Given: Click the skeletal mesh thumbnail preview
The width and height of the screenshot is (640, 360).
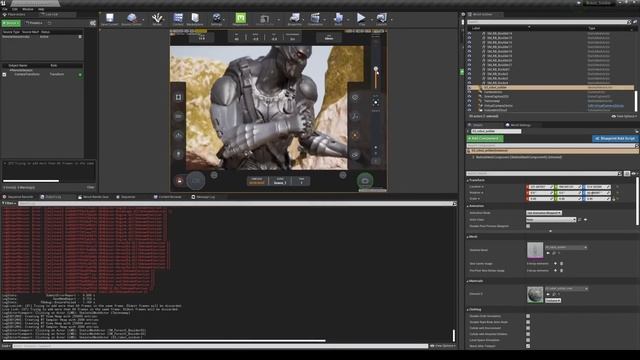Looking at the screenshot, I should [x=535, y=250].
